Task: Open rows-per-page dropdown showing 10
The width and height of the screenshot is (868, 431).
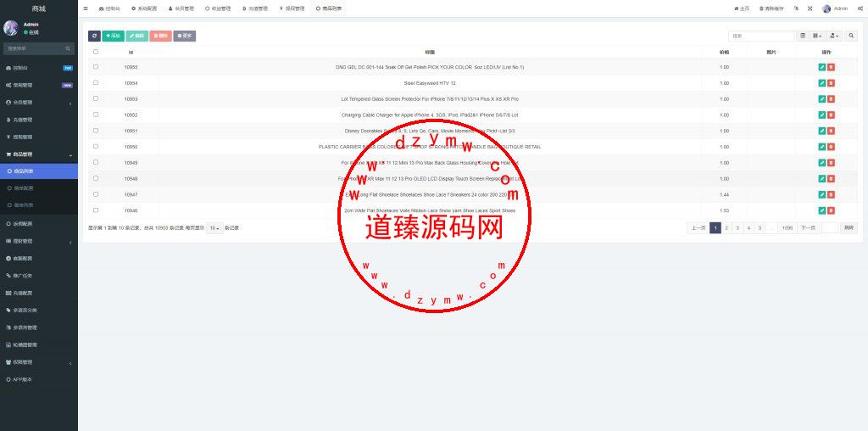Action: pyautogui.click(x=214, y=228)
